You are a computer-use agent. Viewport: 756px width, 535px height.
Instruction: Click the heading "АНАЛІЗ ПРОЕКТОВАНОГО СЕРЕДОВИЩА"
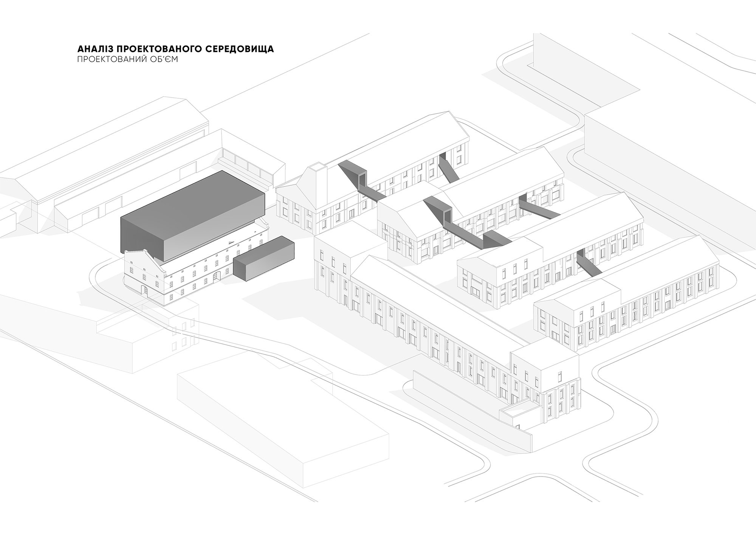176,50
